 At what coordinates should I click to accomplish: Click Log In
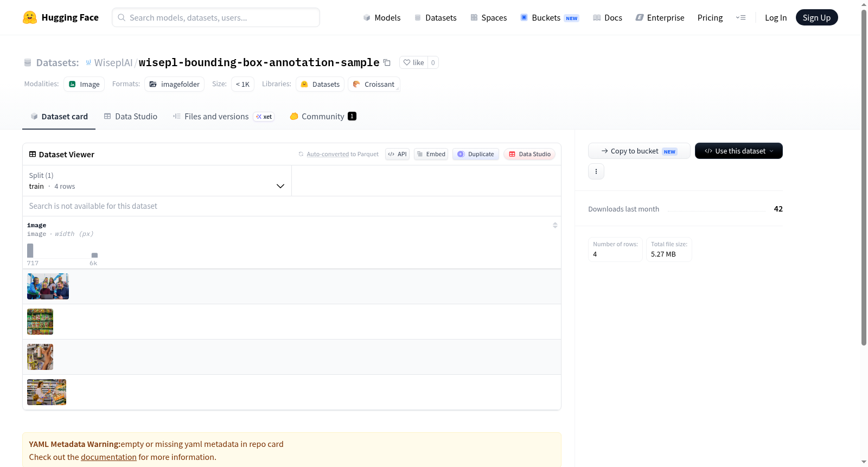(776, 17)
